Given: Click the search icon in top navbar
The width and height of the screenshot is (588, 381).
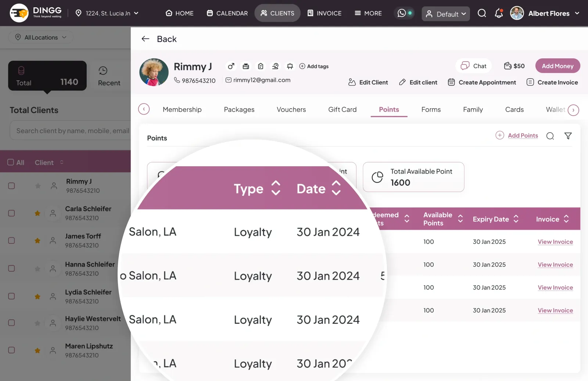Looking at the screenshot, I should coord(482,13).
